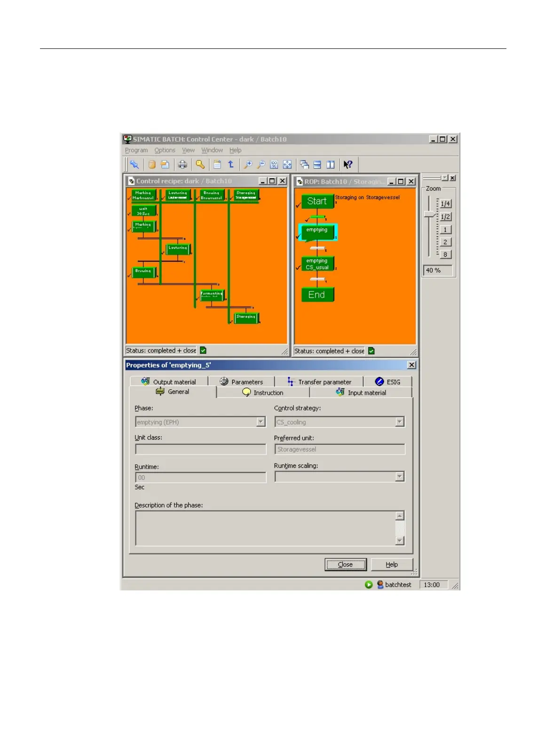This screenshot has width=560, height=746.
Task: Set zoom factor to 1
Action: tap(446, 229)
